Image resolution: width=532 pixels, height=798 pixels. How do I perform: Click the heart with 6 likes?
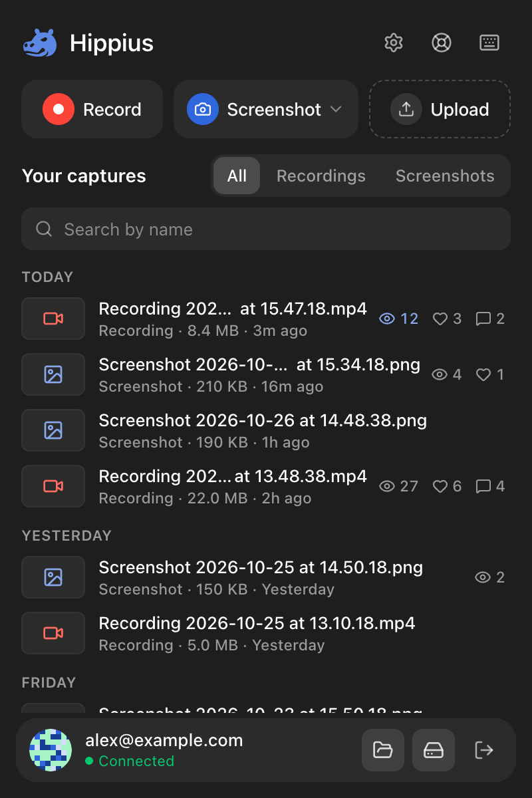pyautogui.click(x=440, y=486)
